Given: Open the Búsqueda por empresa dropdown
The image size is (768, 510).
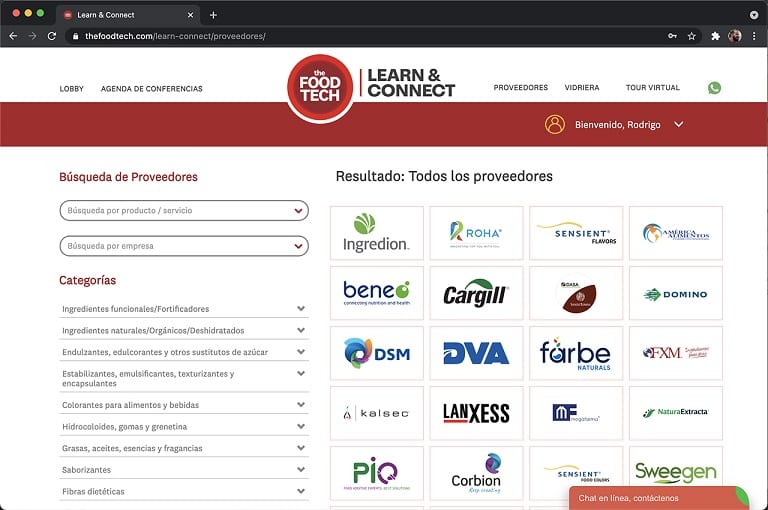Looking at the screenshot, I should point(184,246).
